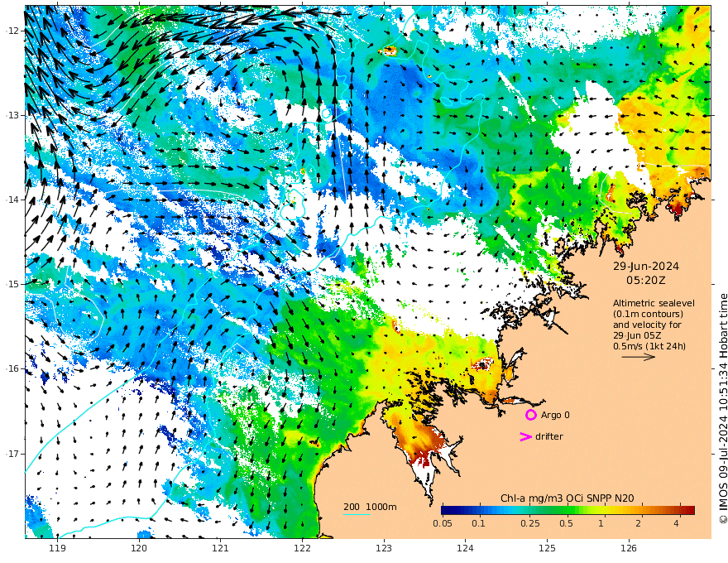Click the '29-Jun 05Z' caption line
Viewport: 728px width, 563px height.
[x=637, y=335]
